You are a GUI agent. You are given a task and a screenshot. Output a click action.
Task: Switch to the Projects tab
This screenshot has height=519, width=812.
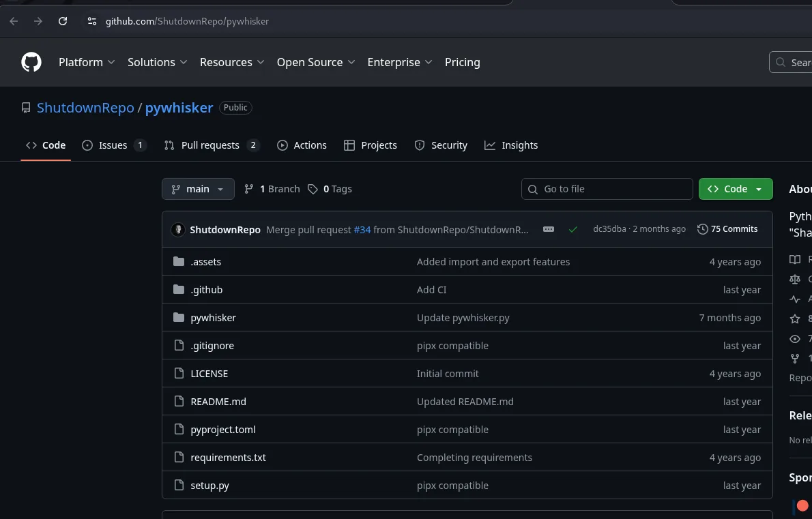click(371, 145)
